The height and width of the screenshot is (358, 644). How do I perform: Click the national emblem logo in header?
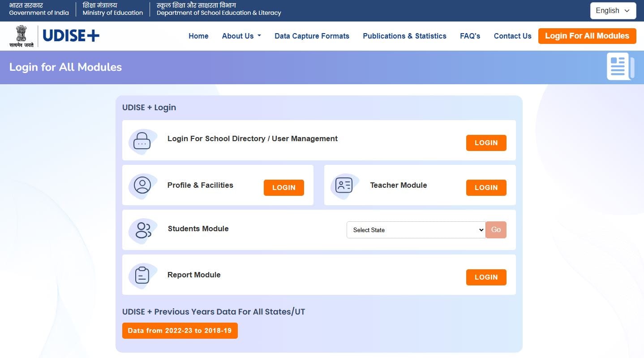(x=21, y=36)
